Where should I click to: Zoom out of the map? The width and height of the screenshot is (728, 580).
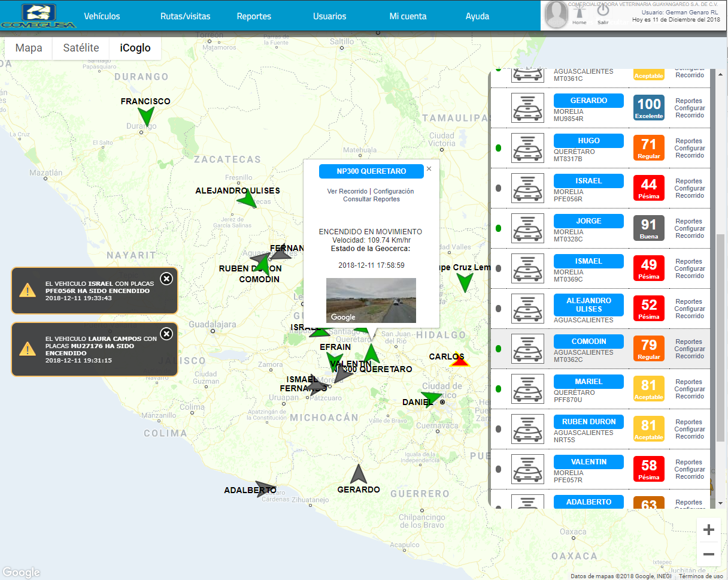(709, 554)
